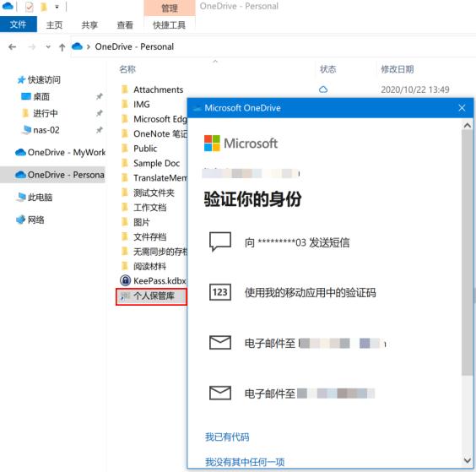Click the 我已有代码 link

click(x=227, y=437)
